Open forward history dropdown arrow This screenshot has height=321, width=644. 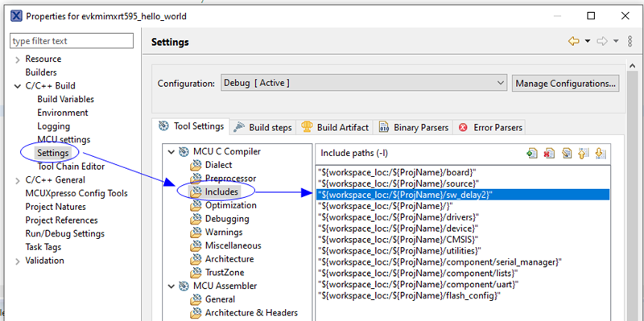point(616,41)
